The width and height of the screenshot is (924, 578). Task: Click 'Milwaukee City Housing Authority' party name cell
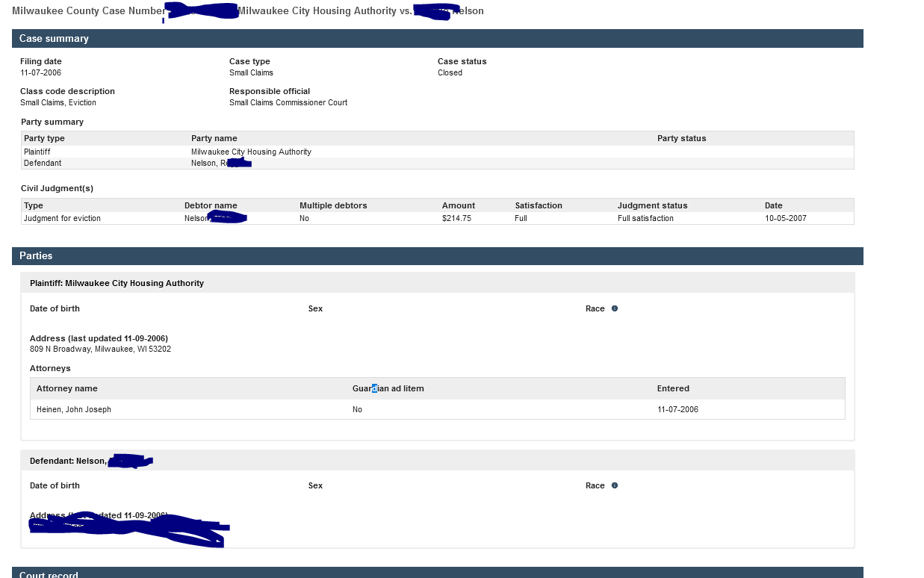251,152
